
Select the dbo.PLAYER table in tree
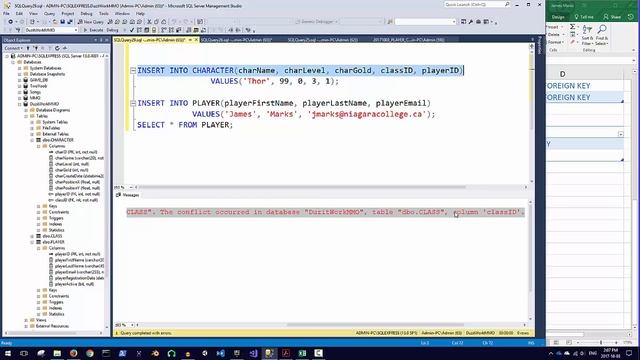tap(53, 242)
